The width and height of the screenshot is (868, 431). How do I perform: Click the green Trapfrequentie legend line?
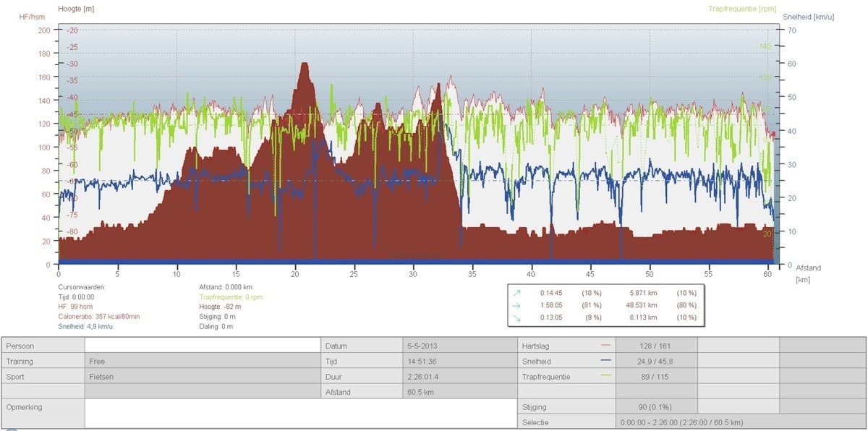click(605, 376)
